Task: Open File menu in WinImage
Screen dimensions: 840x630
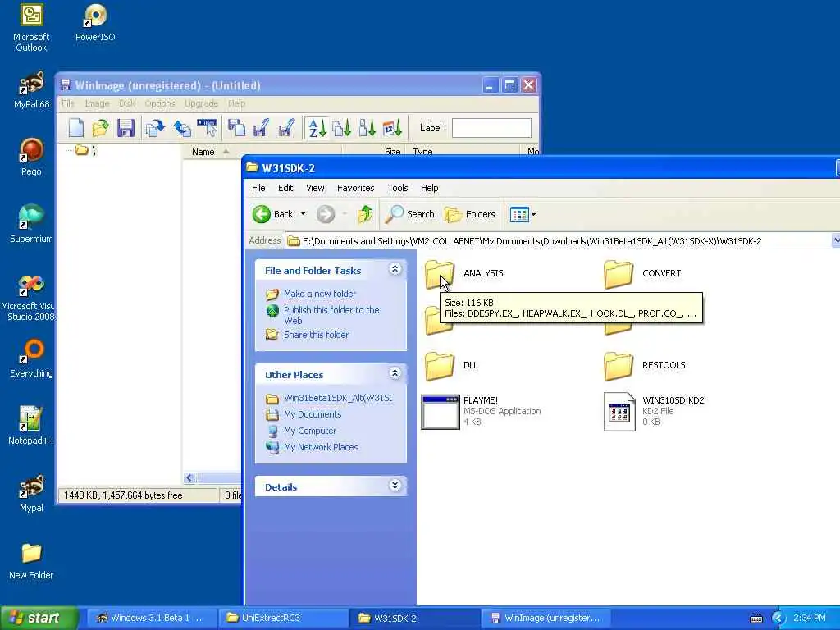Action: click(x=68, y=103)
